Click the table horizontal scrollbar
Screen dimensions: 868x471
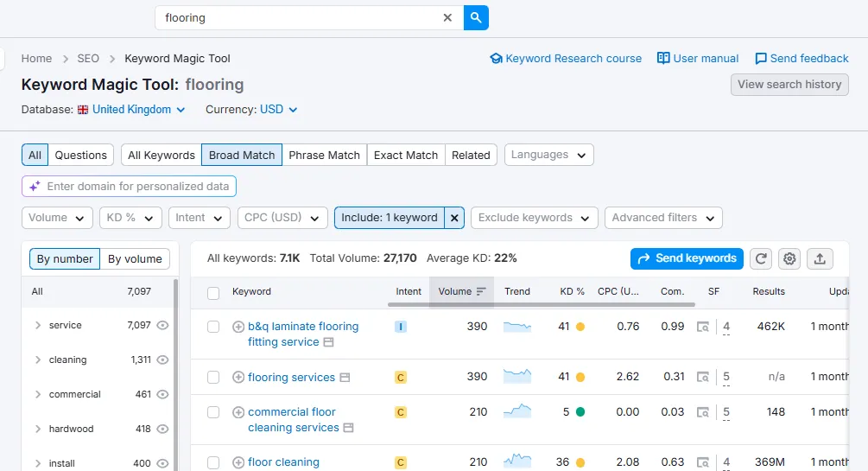tap(542, 304)
